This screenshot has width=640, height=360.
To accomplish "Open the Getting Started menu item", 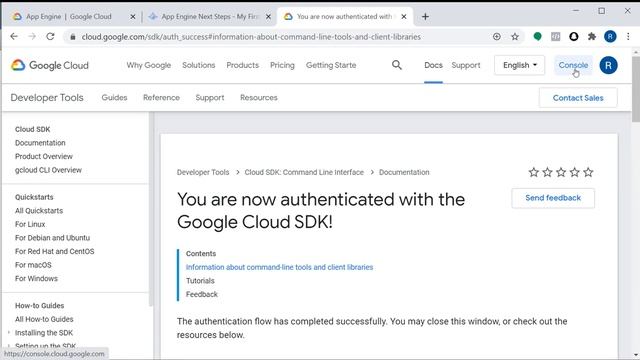I will 331,65.
